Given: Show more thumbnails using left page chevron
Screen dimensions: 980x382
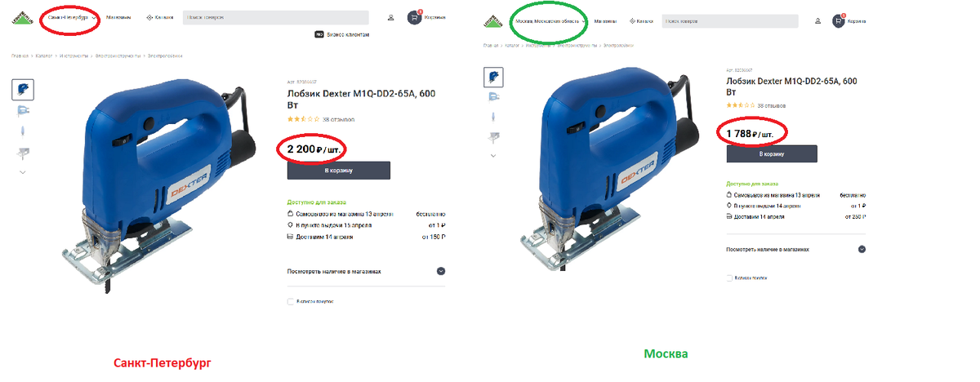Looking at the screenshot, I should coord(22,172).
